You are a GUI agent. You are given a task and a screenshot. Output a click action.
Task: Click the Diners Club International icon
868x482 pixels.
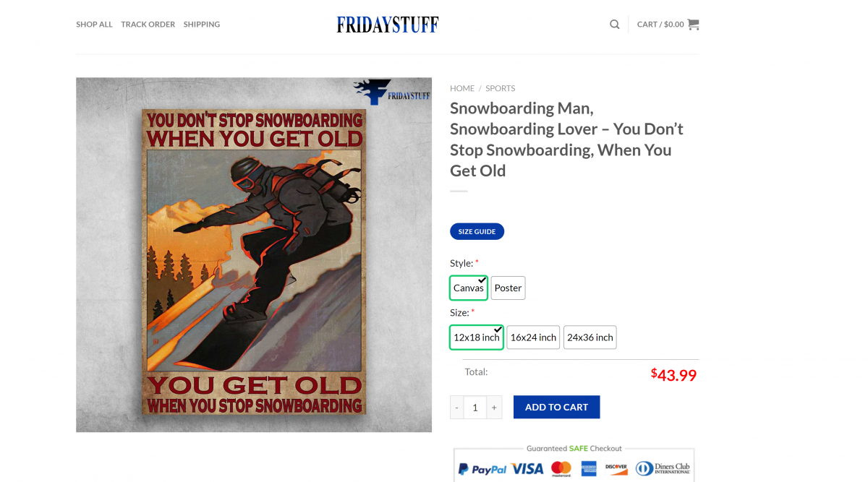pos(663,468)
